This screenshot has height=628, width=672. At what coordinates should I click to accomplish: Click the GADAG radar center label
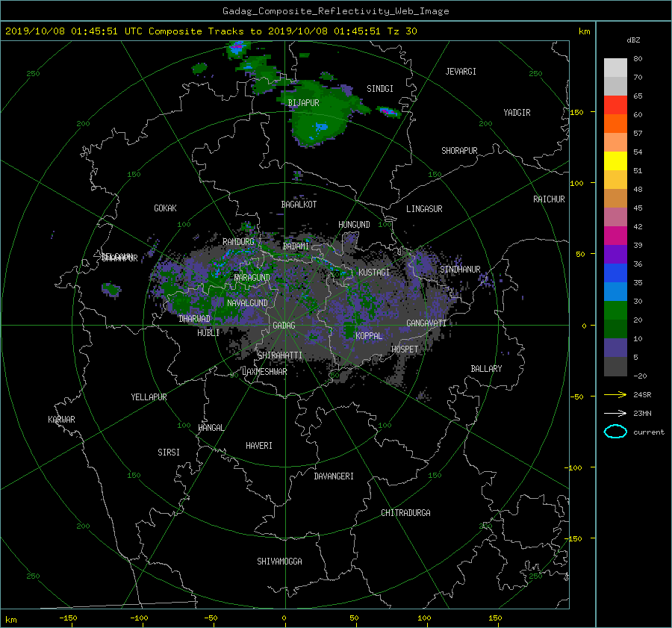[x=284, y=326]
